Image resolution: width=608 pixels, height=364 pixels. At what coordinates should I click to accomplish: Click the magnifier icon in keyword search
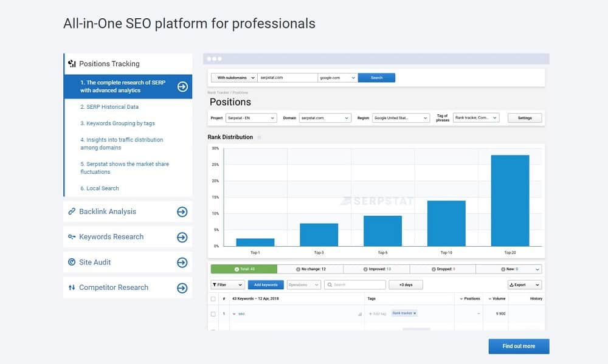330,284
